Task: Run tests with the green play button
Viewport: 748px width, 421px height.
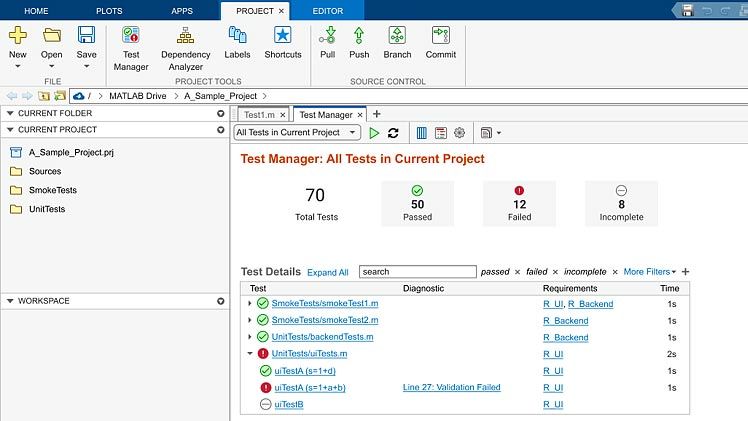Action: coord(374,132)
